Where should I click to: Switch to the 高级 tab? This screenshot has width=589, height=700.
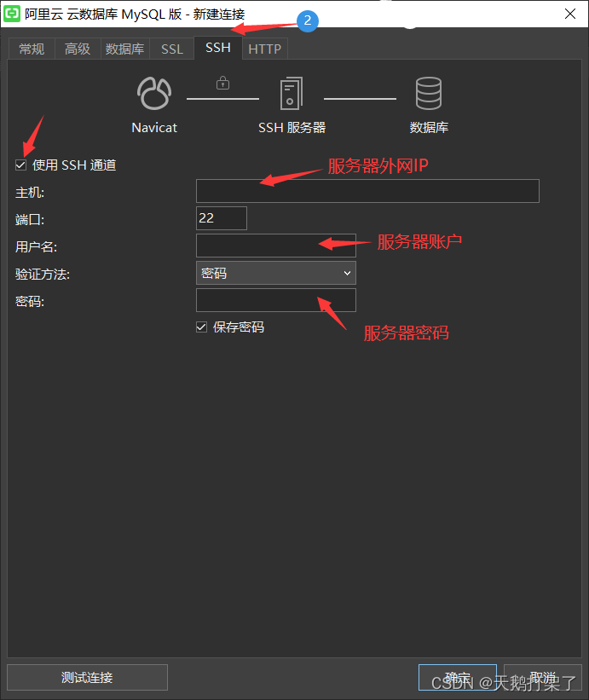pos(78,49)
